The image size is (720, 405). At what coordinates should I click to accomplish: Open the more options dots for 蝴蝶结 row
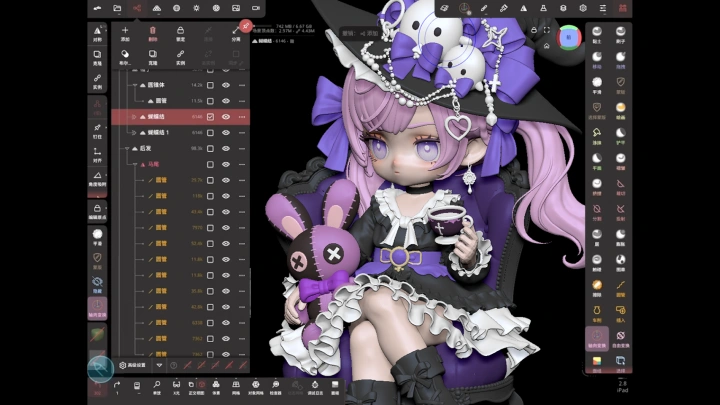point(242,117)
